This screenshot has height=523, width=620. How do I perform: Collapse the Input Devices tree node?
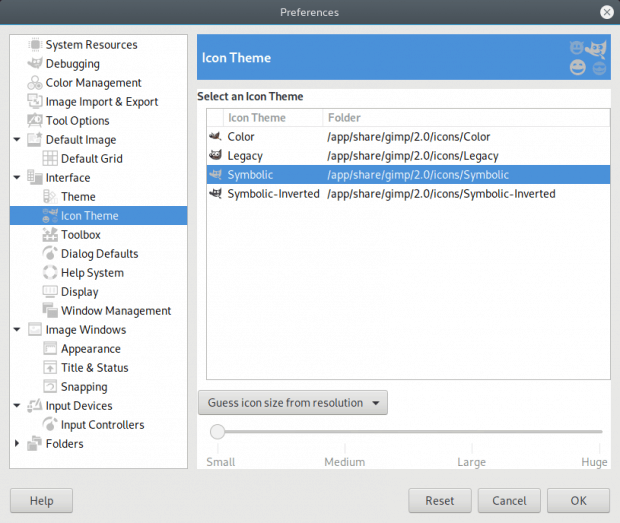point(17,405)
